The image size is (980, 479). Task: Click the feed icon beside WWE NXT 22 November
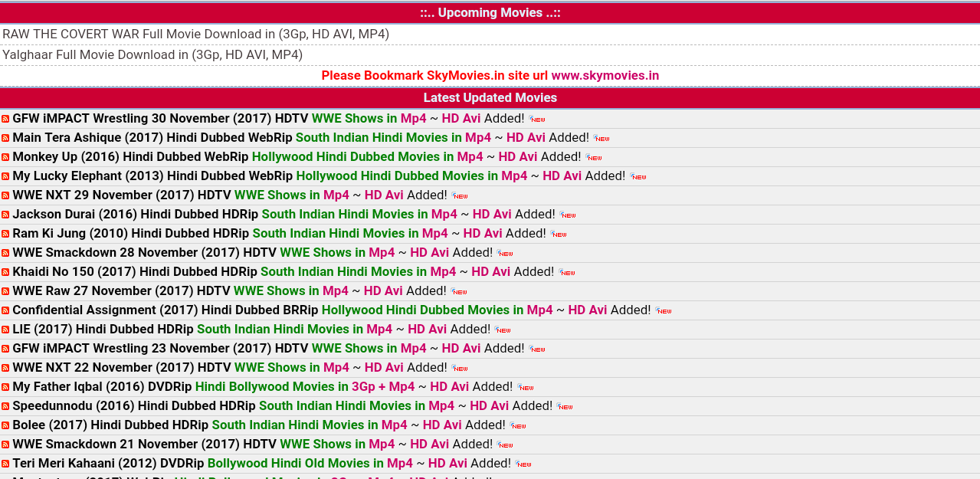(5, 368)
